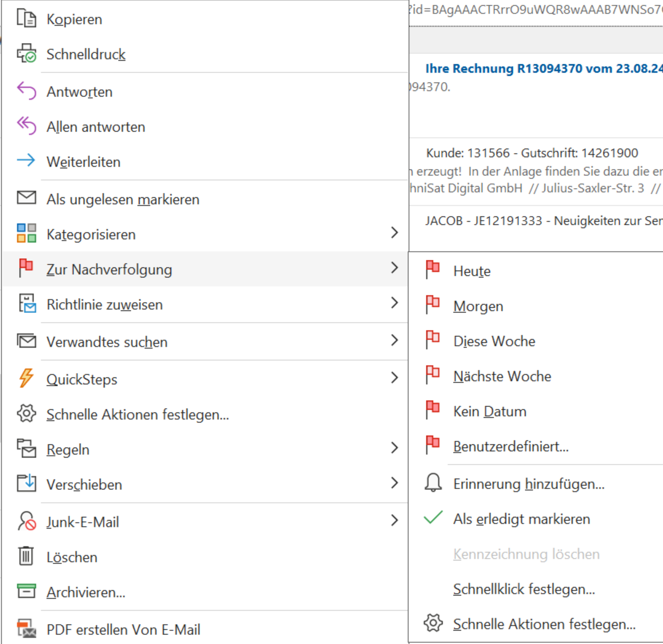Choose Nächste Woche in the follow-up submenu
Viewport: 663px width, 644px height.
click(502, 376)
